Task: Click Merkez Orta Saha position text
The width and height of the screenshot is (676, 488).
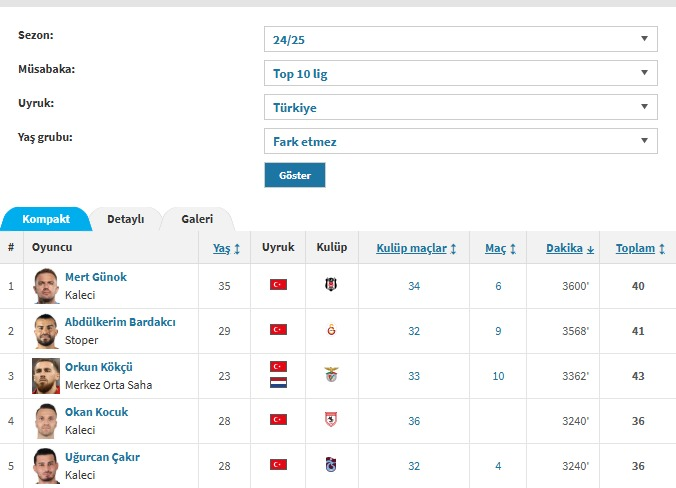Action: click(x=109, y=385)
